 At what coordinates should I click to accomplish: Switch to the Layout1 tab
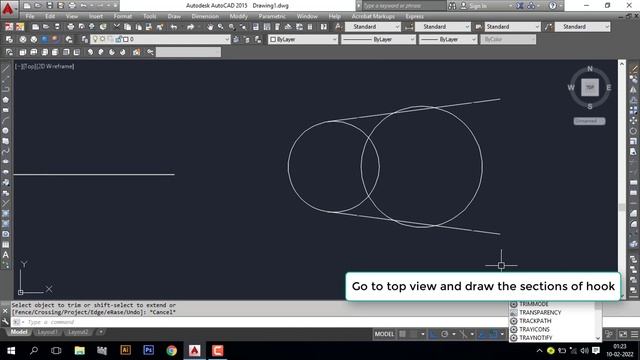click(47, 332)
